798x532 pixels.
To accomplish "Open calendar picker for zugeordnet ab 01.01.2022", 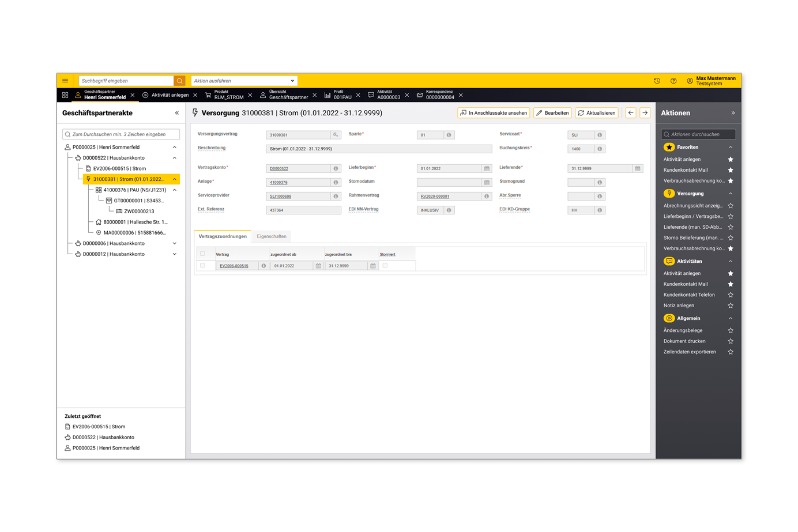I will pos(318,266).
